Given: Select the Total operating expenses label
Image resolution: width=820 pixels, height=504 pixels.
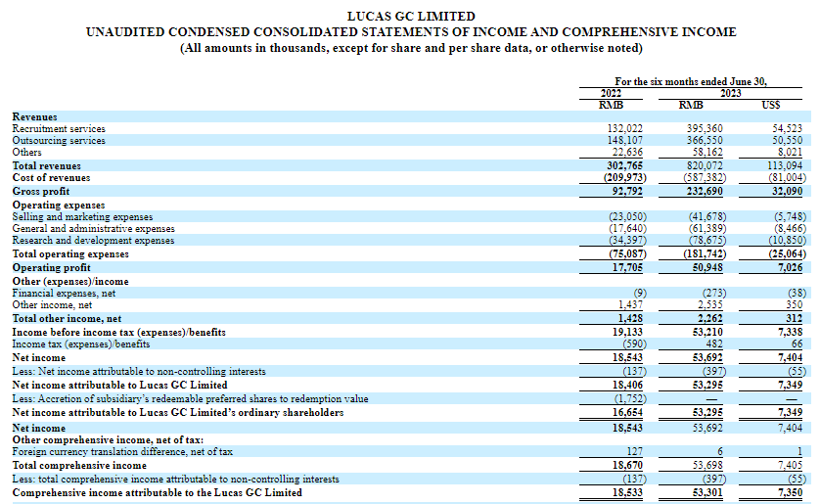Looking at the screenshot, I should pos(70,254).
